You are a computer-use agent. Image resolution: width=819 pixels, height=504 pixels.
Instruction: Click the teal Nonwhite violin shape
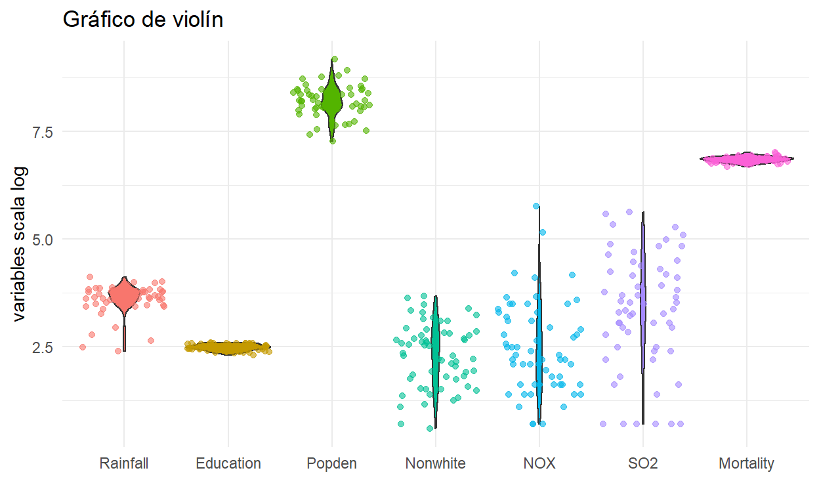[436, 362]
